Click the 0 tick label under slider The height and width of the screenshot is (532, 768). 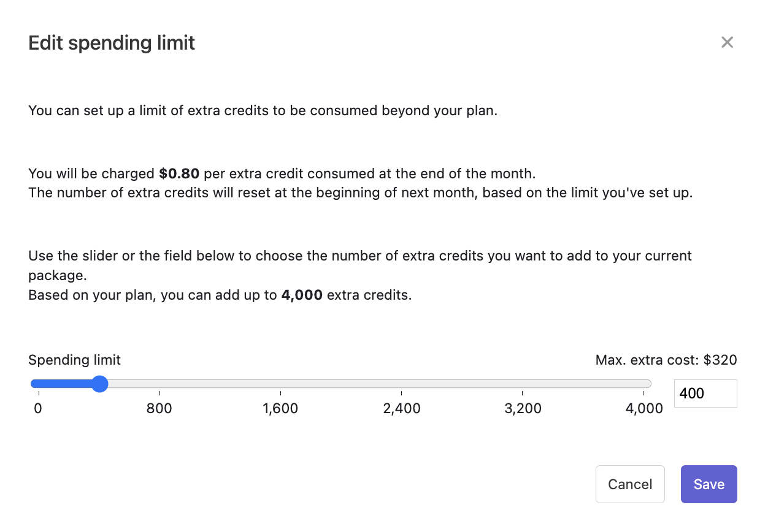[38, 408]
